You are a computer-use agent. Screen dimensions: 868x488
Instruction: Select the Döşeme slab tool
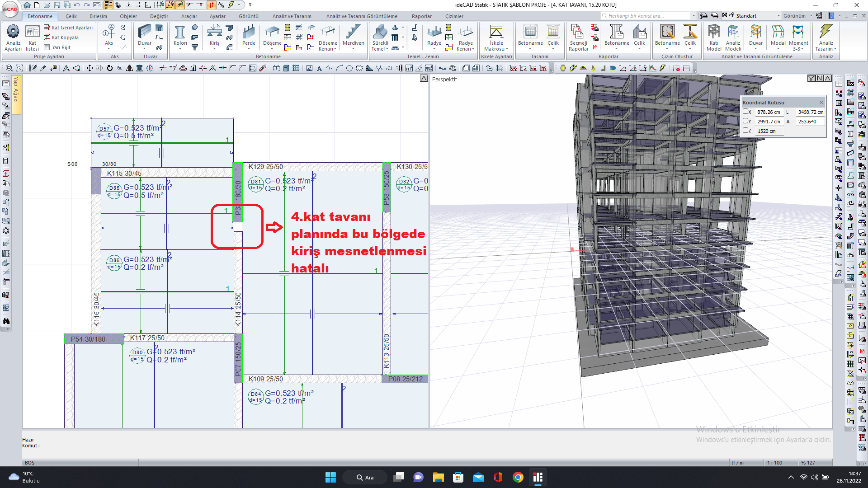pos(272,35)
